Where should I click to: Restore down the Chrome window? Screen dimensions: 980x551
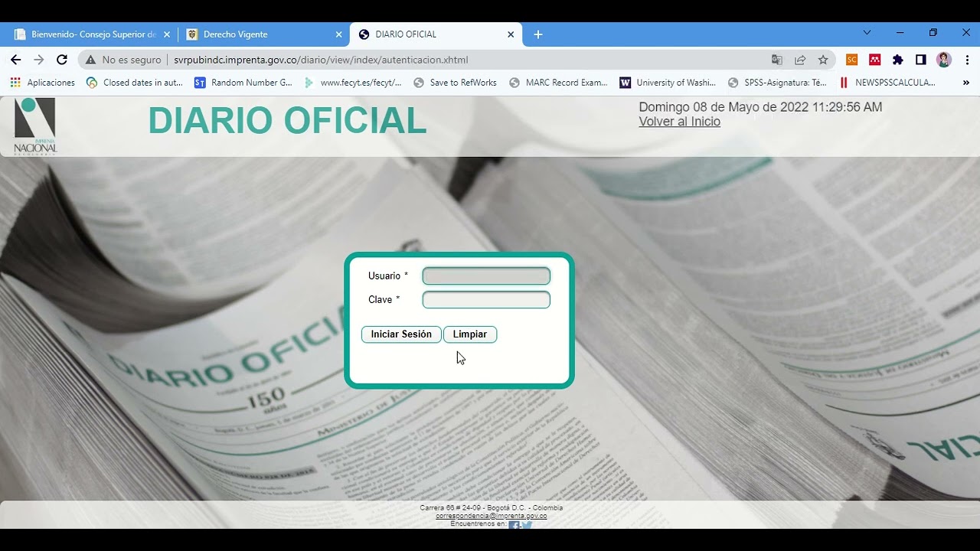(x=933, y=33)
